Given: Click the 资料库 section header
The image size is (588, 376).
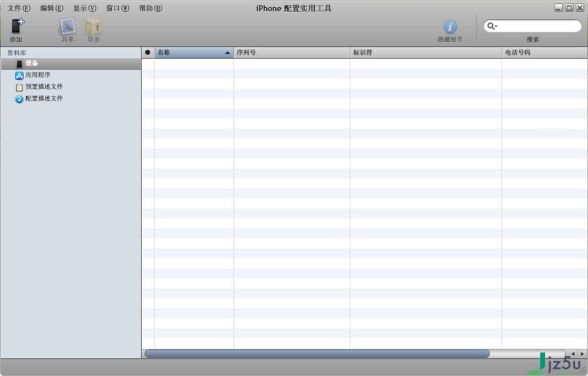Looking at the screenshot, I should [16, 53].
